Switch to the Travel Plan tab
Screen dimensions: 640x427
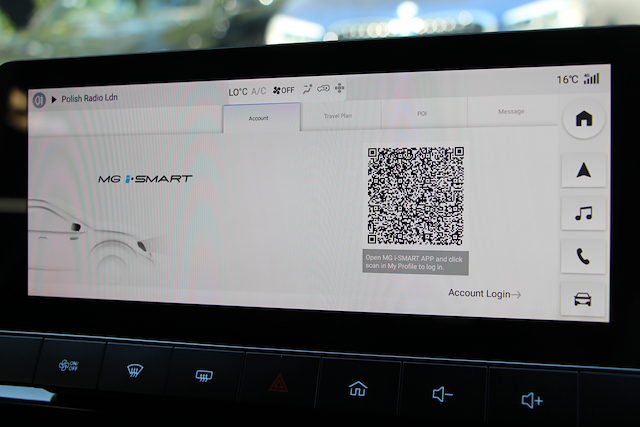[338, 116]
